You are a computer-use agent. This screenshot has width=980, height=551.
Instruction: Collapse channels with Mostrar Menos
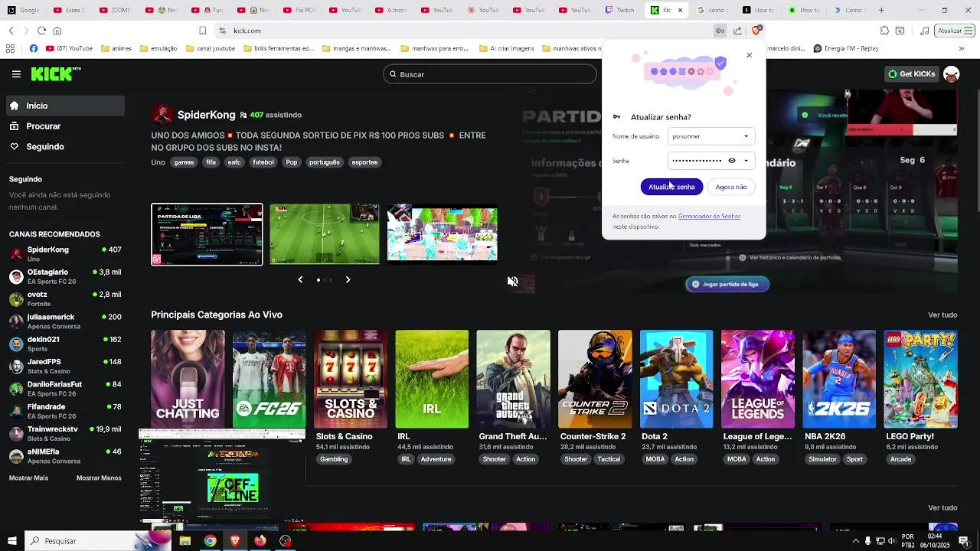(99, 478)
